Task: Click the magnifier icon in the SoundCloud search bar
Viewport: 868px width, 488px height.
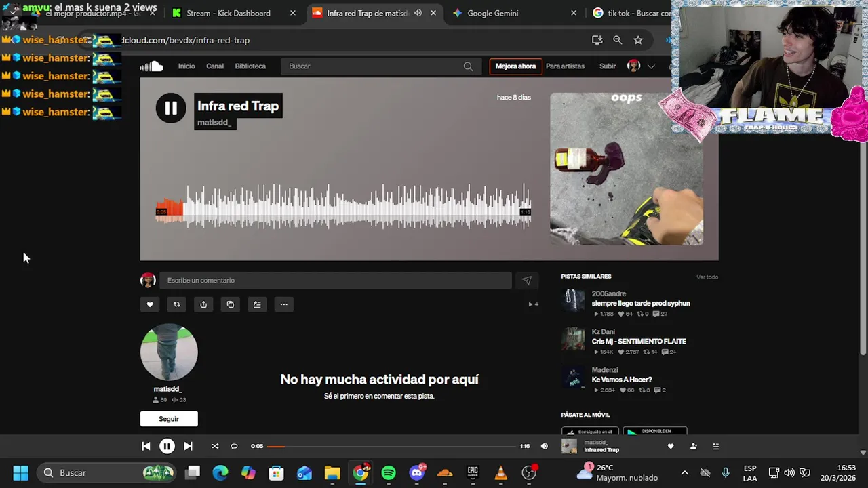Action: tap(468, 66)
